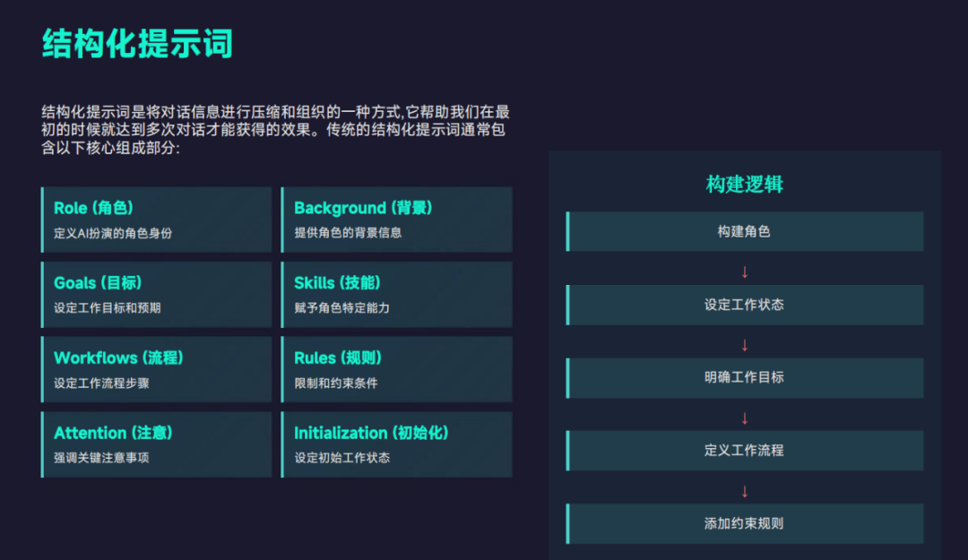Select the 设定工作状态 step box
This screenshot has height=560, width=968.
745,305
